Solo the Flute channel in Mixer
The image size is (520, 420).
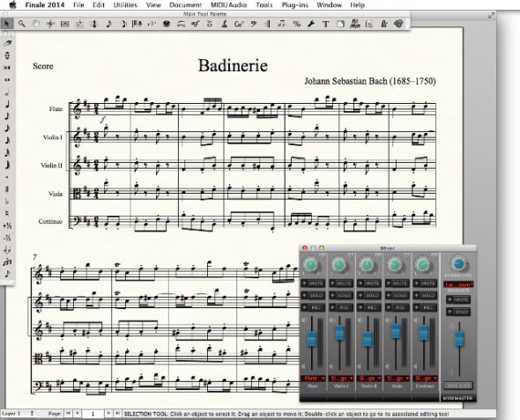(x=313, y=295)
